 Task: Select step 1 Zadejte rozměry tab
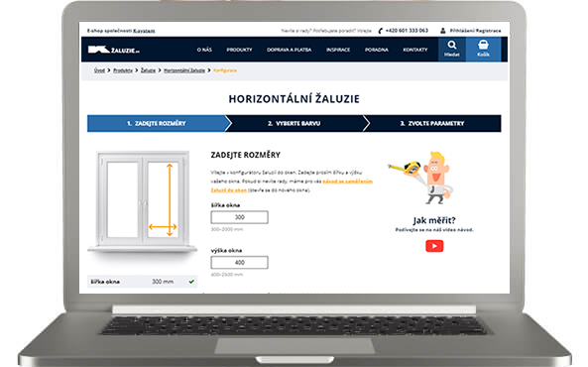click(156, 123)
